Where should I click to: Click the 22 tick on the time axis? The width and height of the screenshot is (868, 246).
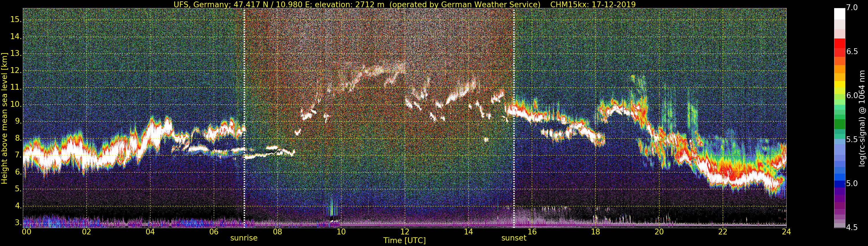(723, 232)
